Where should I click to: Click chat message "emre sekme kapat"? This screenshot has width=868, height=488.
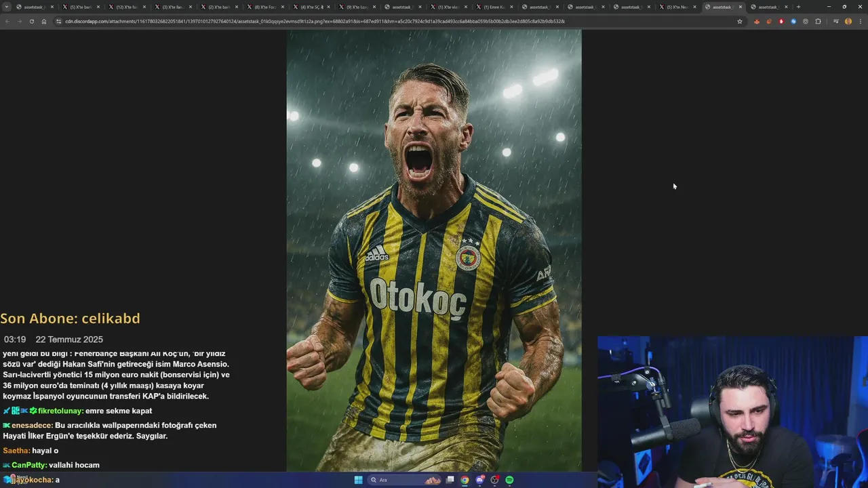[x=119, y=411]
